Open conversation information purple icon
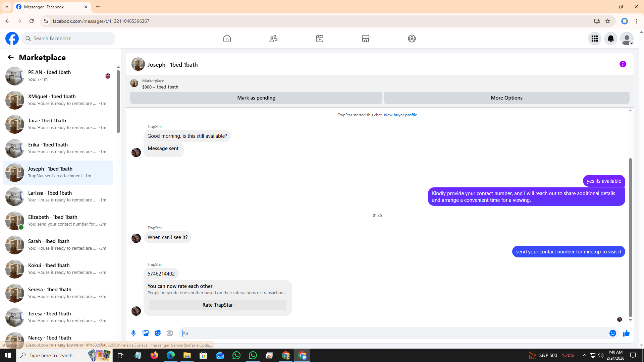Viewport: 644px width, 362px height. click(x=623, y=64)
